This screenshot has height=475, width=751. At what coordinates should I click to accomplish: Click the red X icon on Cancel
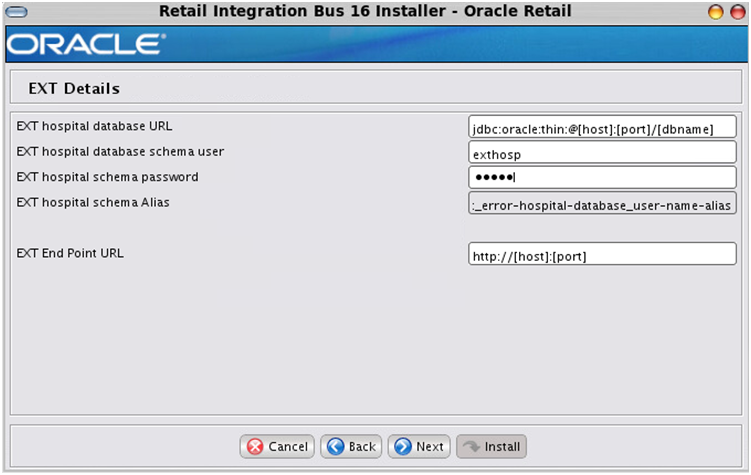[x=255, y=446]
